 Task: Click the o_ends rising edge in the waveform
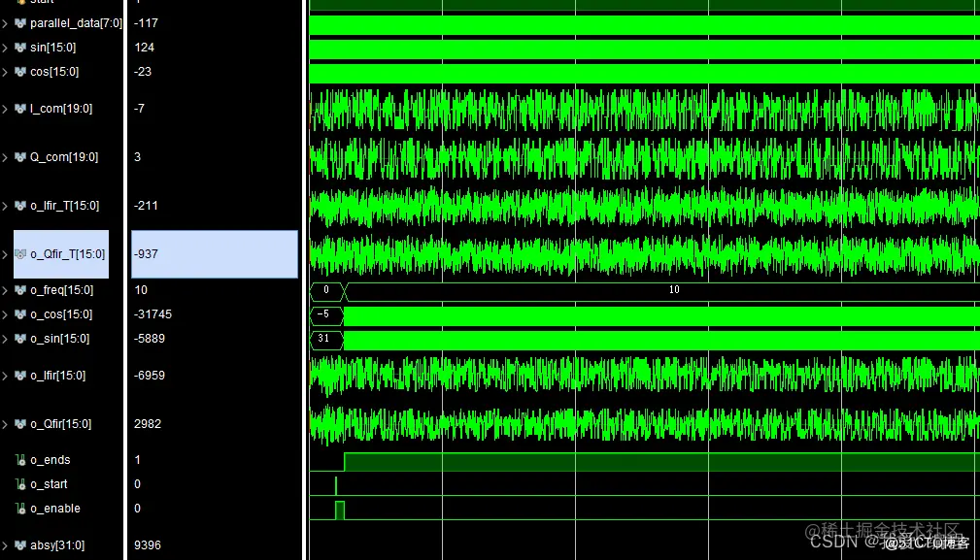pos(345,462)
